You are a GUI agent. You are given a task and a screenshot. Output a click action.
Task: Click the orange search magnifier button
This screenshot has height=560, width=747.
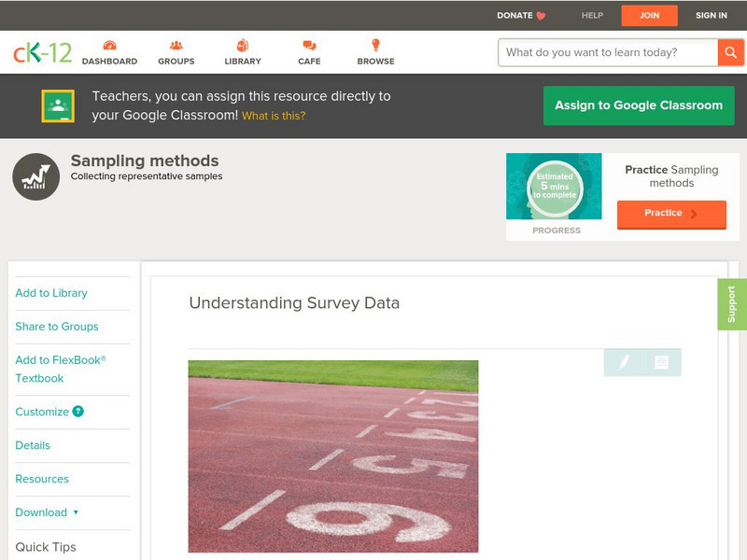click(x=730, y=52)
